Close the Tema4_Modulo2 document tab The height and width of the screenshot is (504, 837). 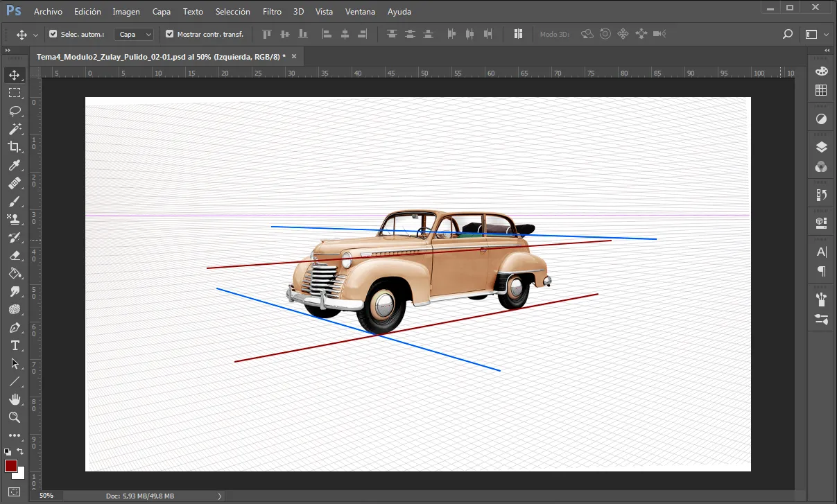click(x=294, y=57)
